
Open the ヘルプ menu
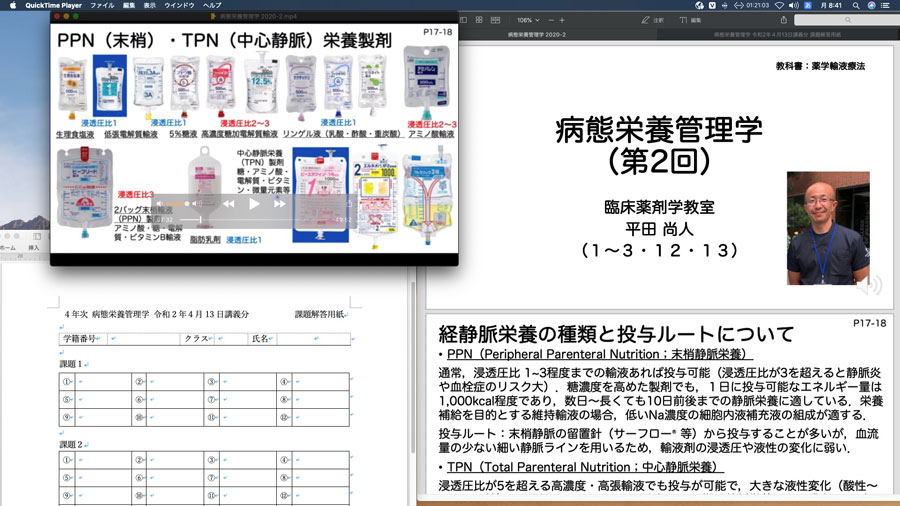[212, 5]
